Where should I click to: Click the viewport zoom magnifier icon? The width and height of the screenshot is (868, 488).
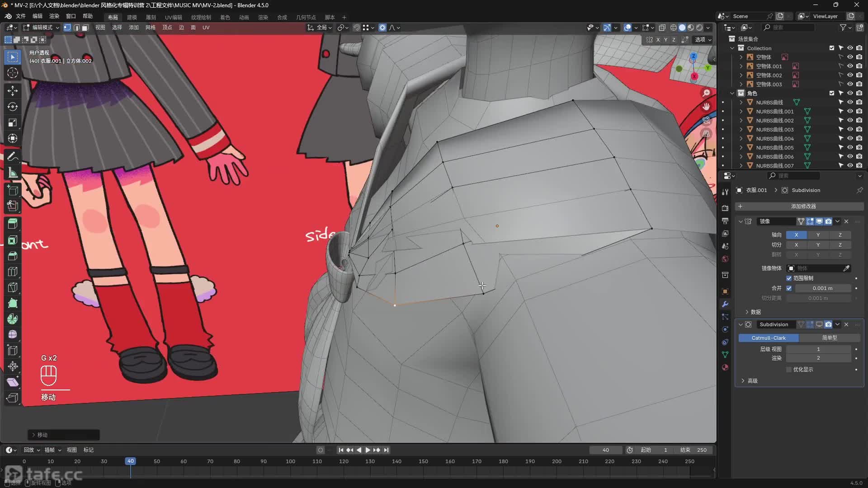click(x=706, y=93)
